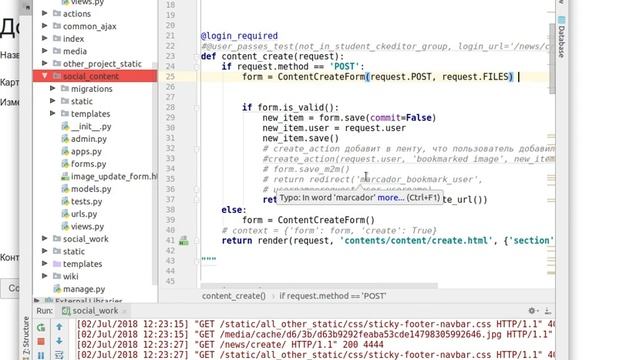This screenshot has width=640, height=360.
Task: Jump up the stack trace in the Run panel
Action: (x=59, y=327)
